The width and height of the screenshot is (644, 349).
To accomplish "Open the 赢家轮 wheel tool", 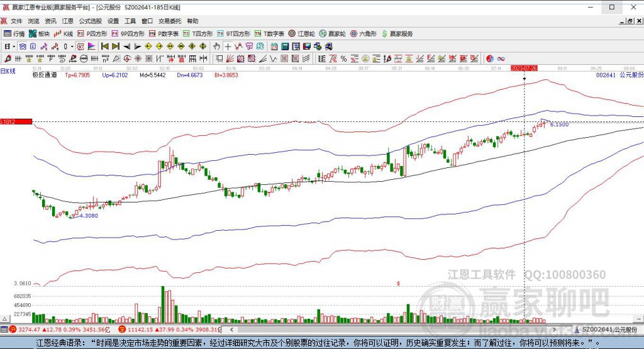I will (333, 34).
